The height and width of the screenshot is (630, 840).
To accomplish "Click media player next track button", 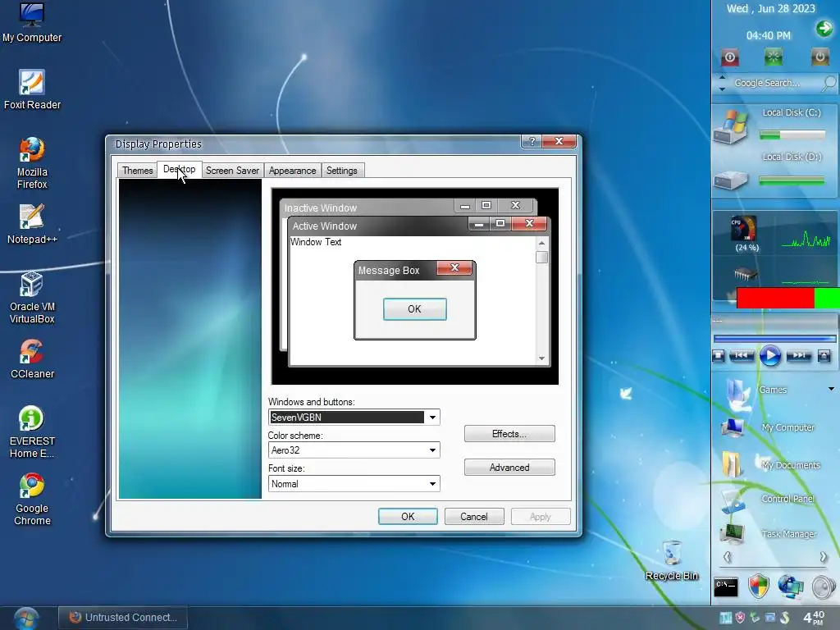I will click(798, 355).
